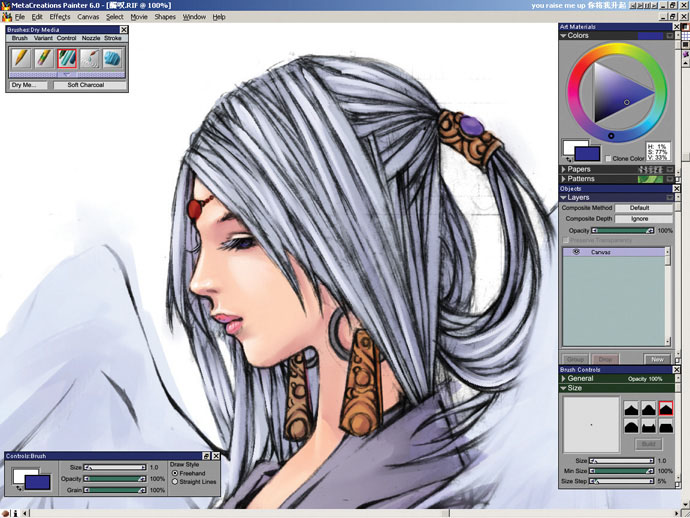Enable the Clone Color checkbox
Image resolution: width=690 pixels, height=518 pixels.
[x=608, y=158]
